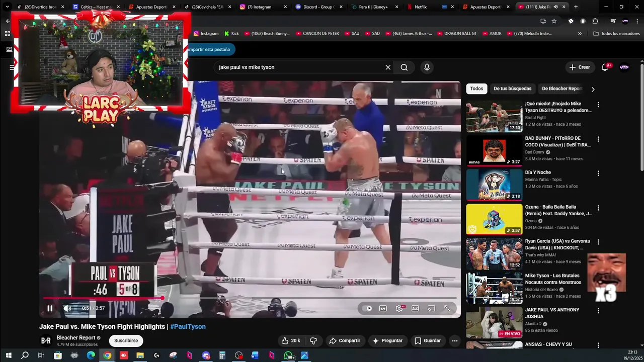The width and height of the screenshot is (644, 362).
Task: Switch to theater mode
Action: (415, 308)
